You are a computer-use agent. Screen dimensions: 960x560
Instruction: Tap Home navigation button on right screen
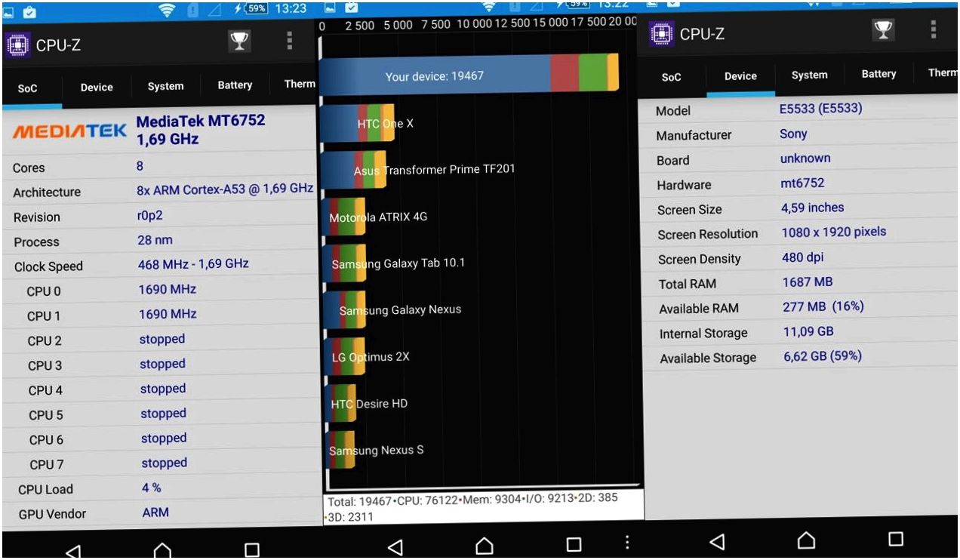[x=806, y=540]
